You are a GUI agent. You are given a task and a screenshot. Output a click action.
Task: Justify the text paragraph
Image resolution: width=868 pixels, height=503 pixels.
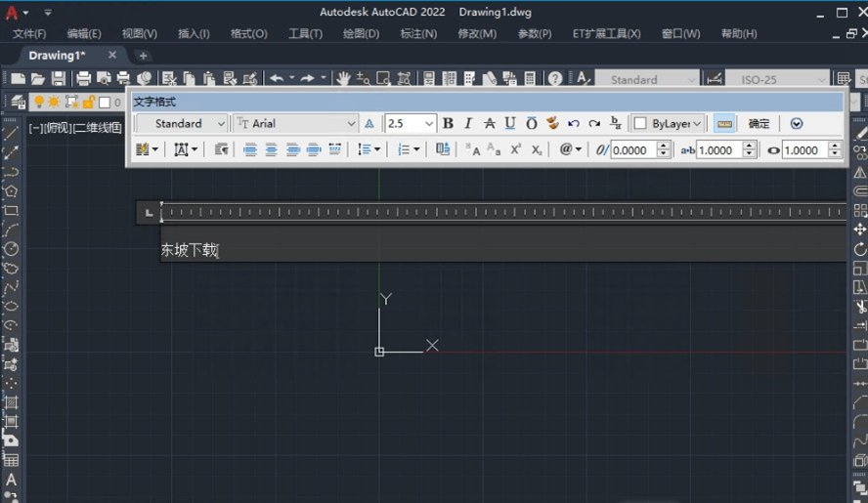tap(314, 149)
